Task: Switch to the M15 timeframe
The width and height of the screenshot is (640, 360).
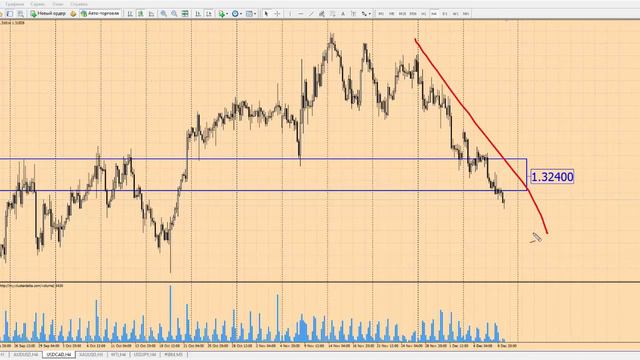Action: click(402, 13)
